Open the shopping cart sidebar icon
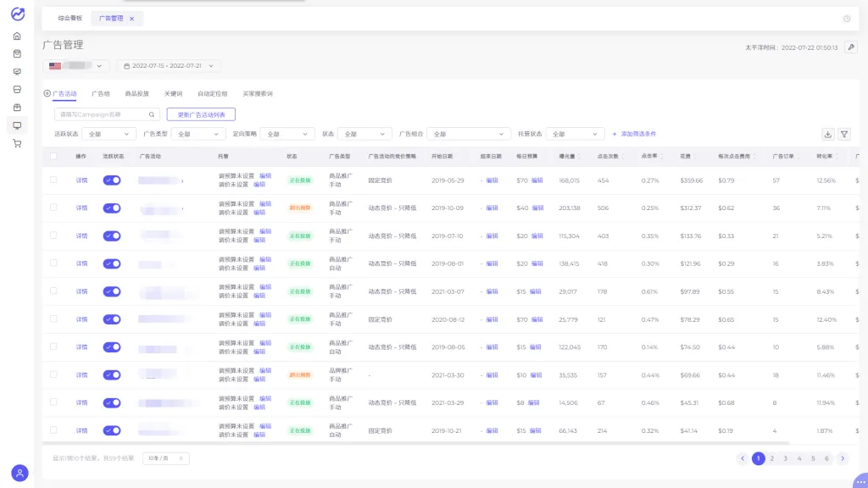Viewport: 868px width, 488px height. coord(17,143)
